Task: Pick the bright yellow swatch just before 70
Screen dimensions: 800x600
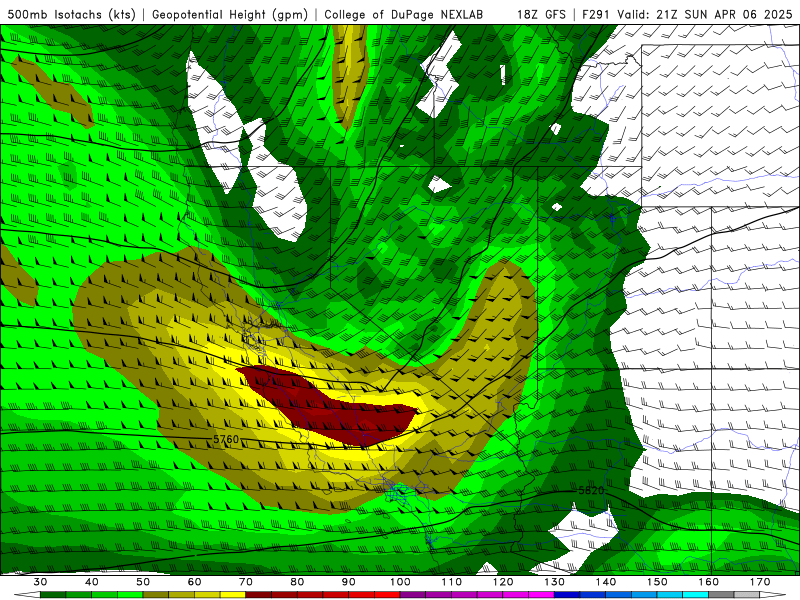Action: (233, 595)
